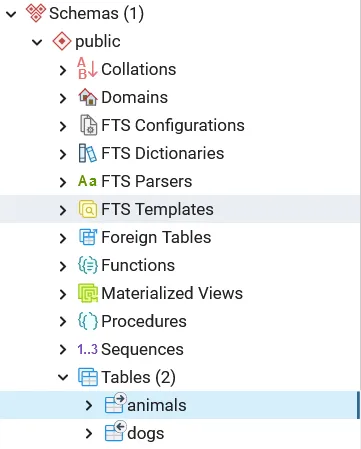361x449 pixels.
Task: Click the Collations A-B sort icon
Action: click(87, 69)
